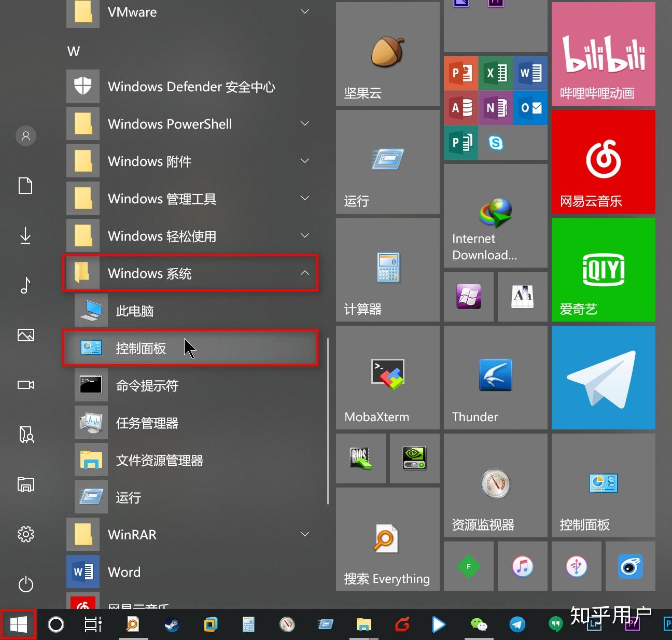Open Downloads from the left rail
672x640 pixels.
pos(26,235)
